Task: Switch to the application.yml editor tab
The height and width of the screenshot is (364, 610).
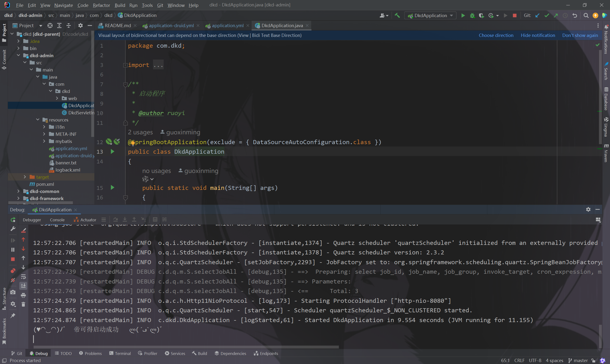Action: tap(227, 25)
